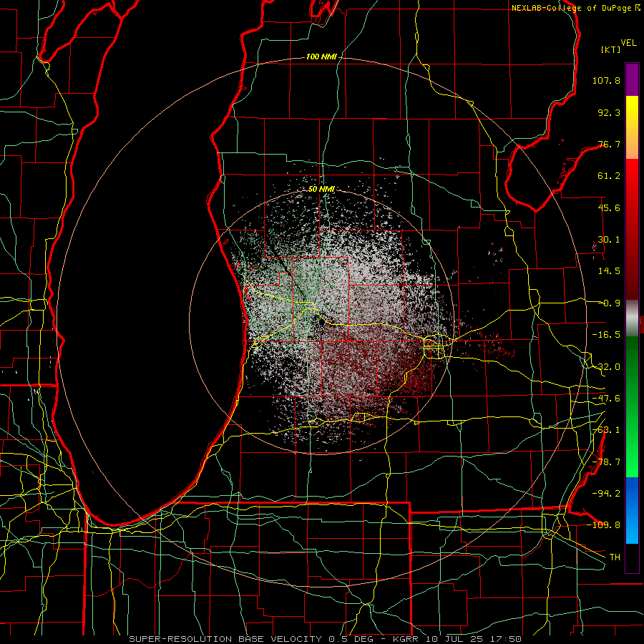
Task: Click the TH threshold label
Action: click(x=615, y=557)
